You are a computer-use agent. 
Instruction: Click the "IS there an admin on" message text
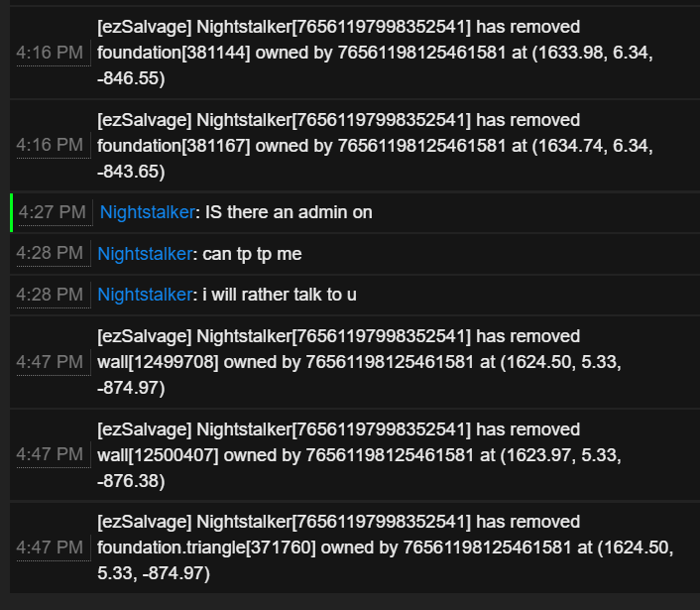(x=289, y=212)
